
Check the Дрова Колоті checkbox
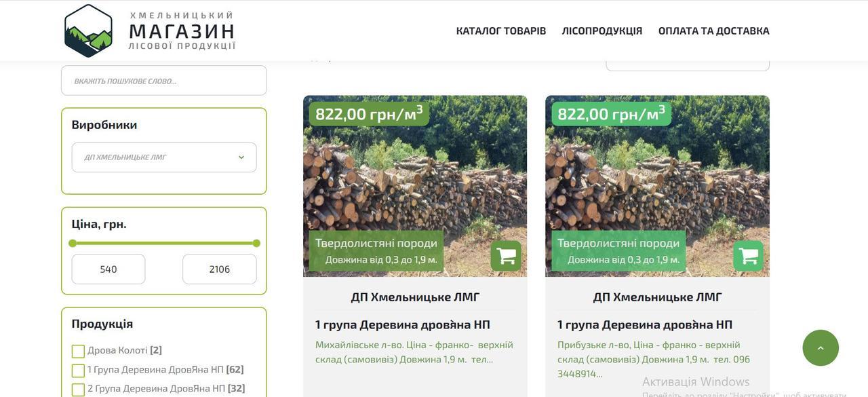78,351
